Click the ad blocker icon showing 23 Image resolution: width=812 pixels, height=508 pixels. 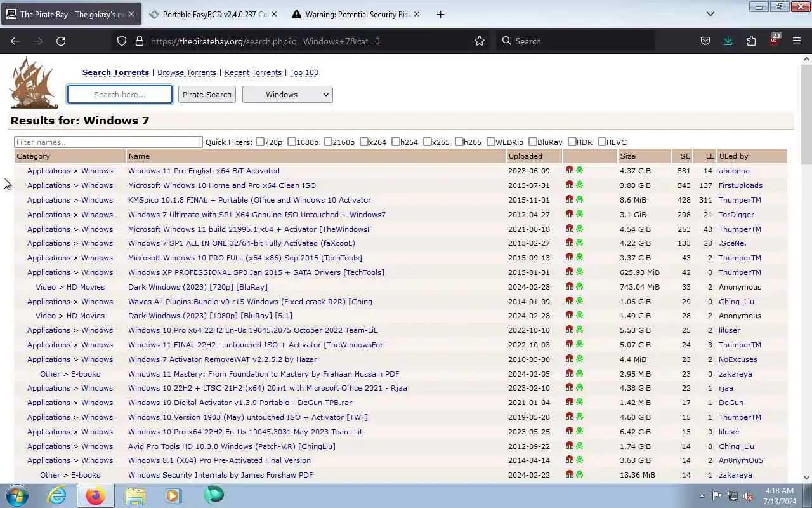pos(774,40)
